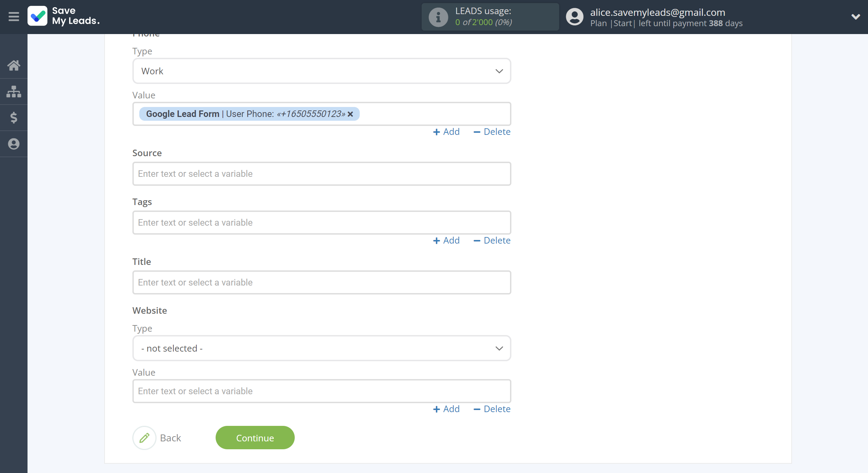Click the plan days remaining text
868x473 pixels.
pyautogui.click(x=666, y=23)
